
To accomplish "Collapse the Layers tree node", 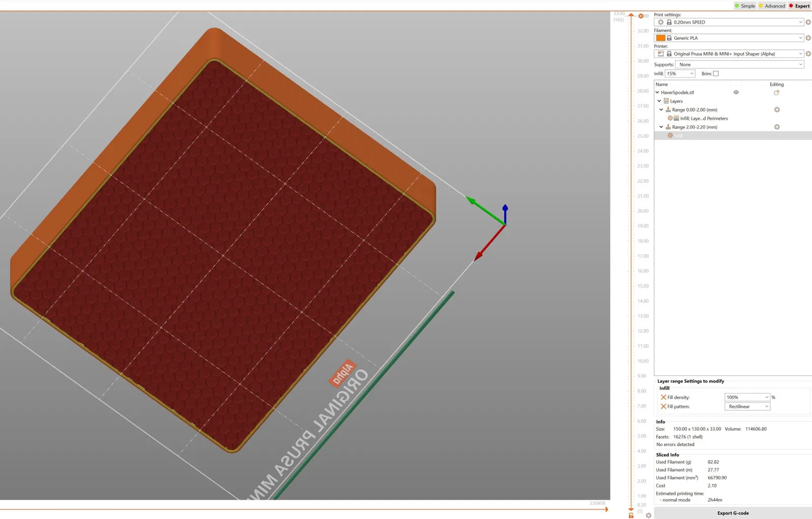I will (x=659, y=101).
